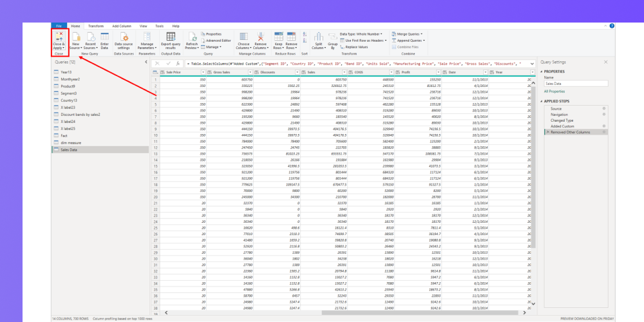Cancel the formula with the X icon

[157, 64]
